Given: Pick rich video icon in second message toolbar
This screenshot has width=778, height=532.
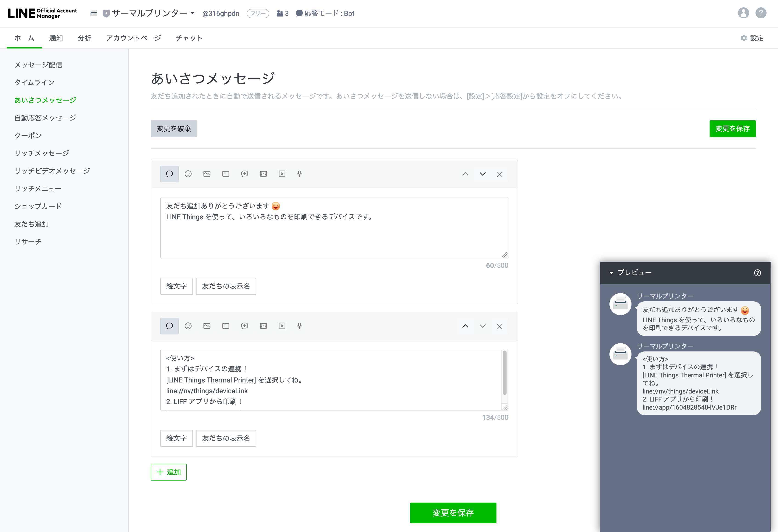Looking at the screenshot, I should point(263,326).
